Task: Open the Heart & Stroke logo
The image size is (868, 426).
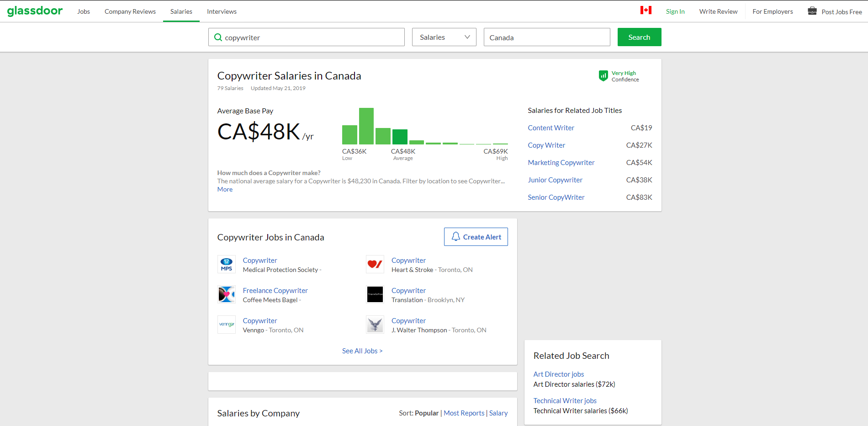Action: click(375, 264)
